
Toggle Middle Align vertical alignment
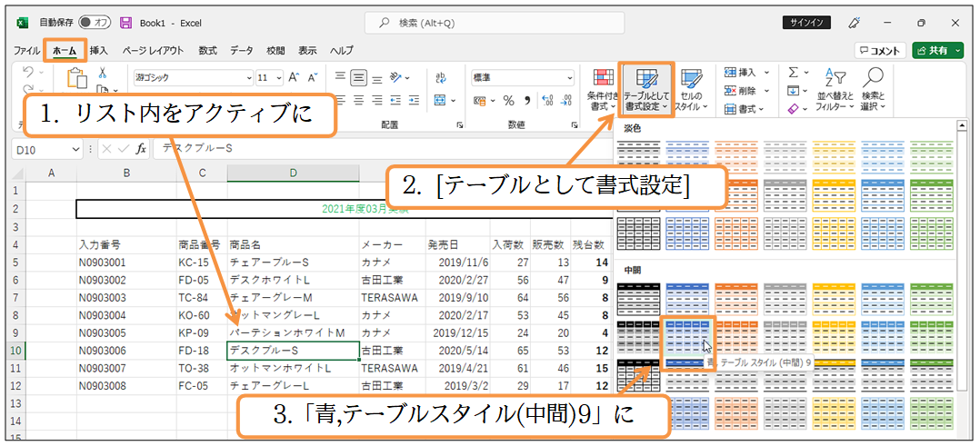click(358, 77)
